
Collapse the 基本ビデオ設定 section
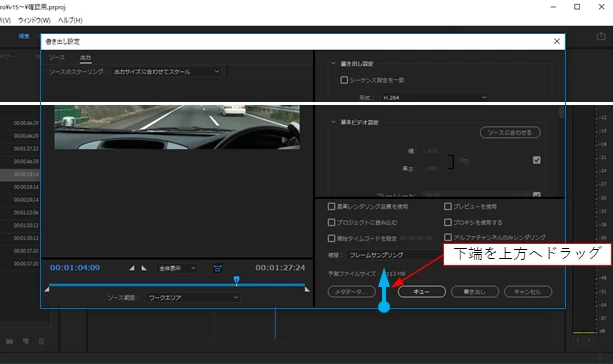coord(333,122)
